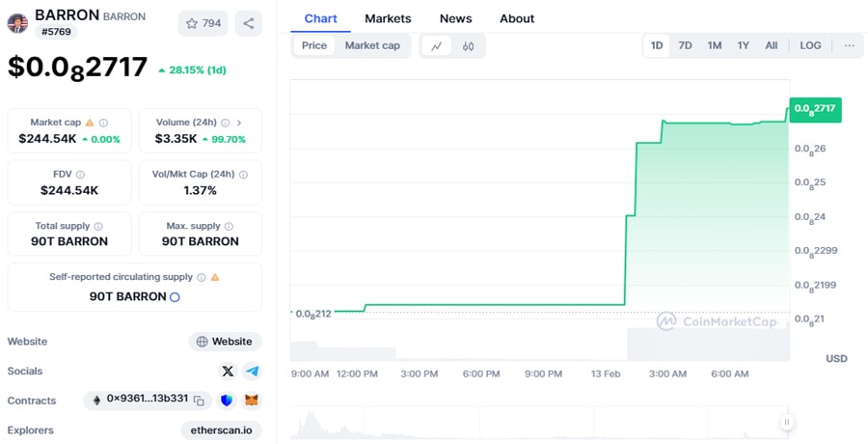Switch to the About tab
This screenshot has width=868, height=444.
tap(517, 19)
